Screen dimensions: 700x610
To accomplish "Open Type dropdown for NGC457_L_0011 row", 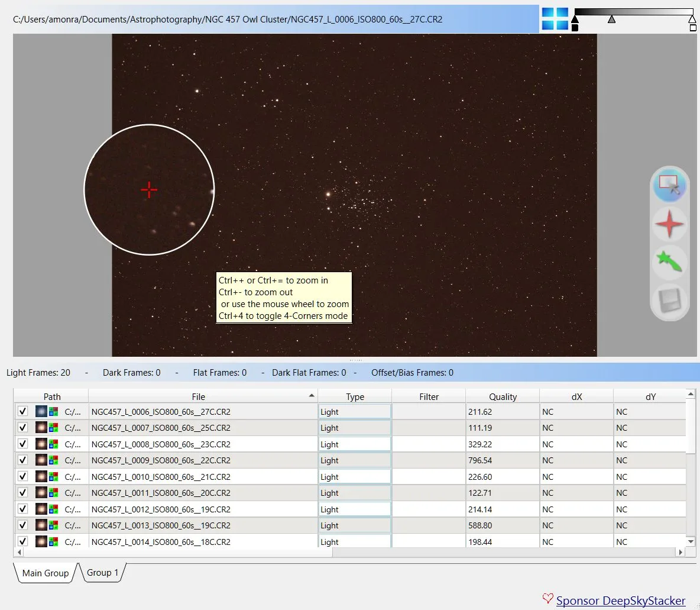I will point(355,493).
